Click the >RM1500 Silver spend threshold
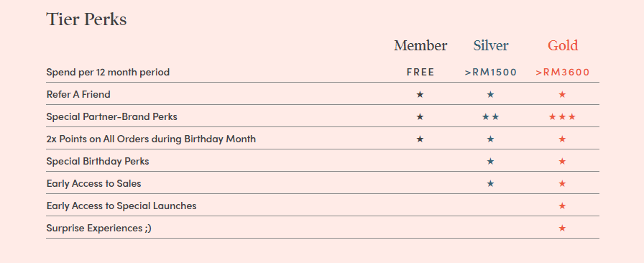The width and height of the screenshot is (644, 263). point(491,73)
